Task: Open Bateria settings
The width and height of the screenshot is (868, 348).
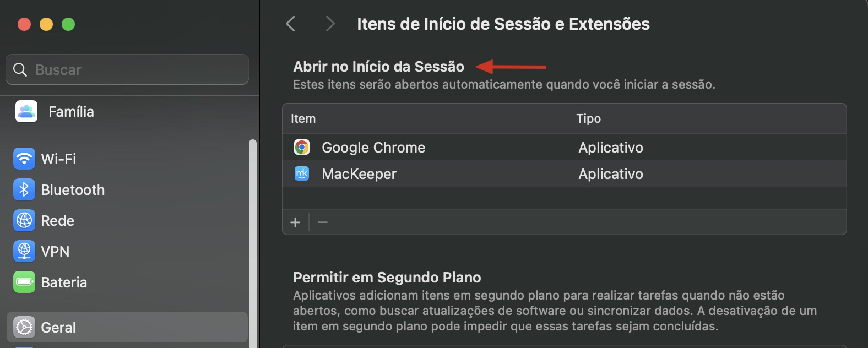Action: tap(63, 282)
